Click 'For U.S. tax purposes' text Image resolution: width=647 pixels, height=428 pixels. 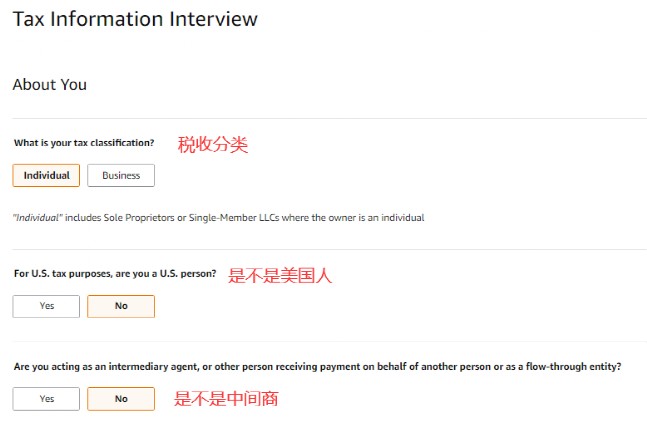click(61, 273)
